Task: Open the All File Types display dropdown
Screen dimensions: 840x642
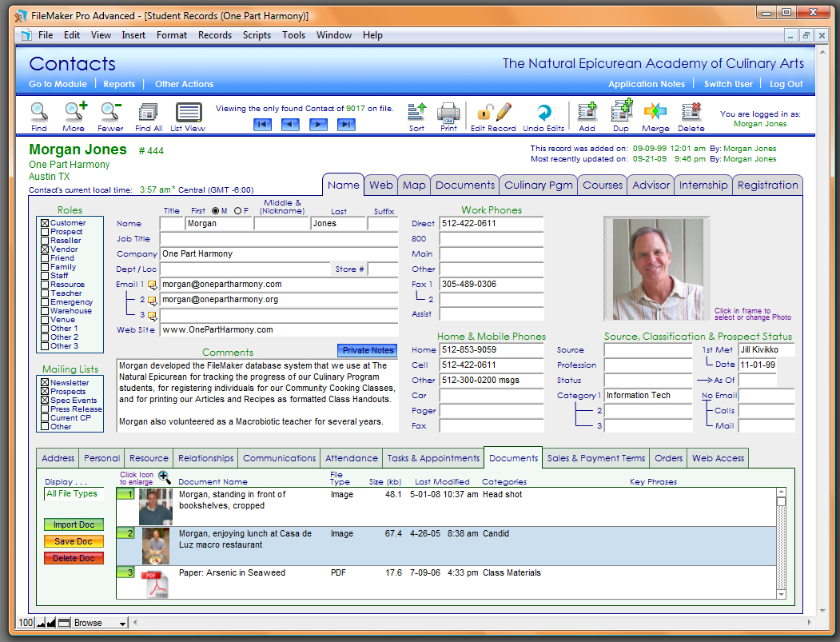Action: point(74,493)
